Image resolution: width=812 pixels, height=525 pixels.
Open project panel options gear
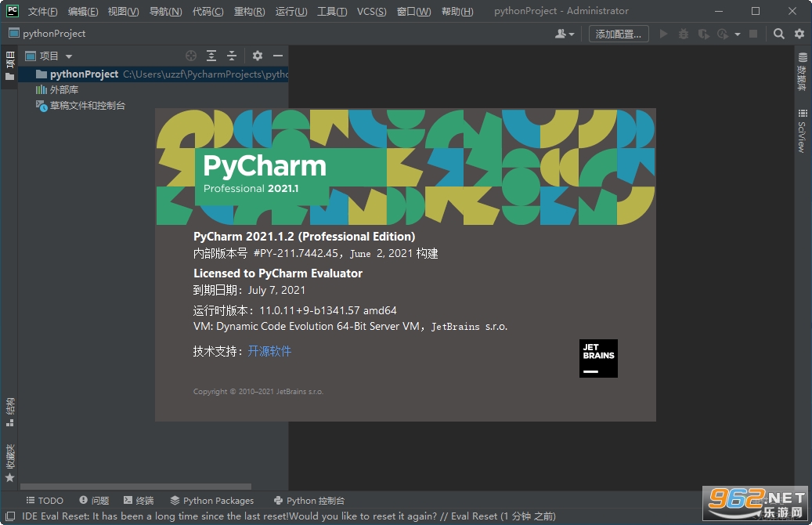[258, 56]
